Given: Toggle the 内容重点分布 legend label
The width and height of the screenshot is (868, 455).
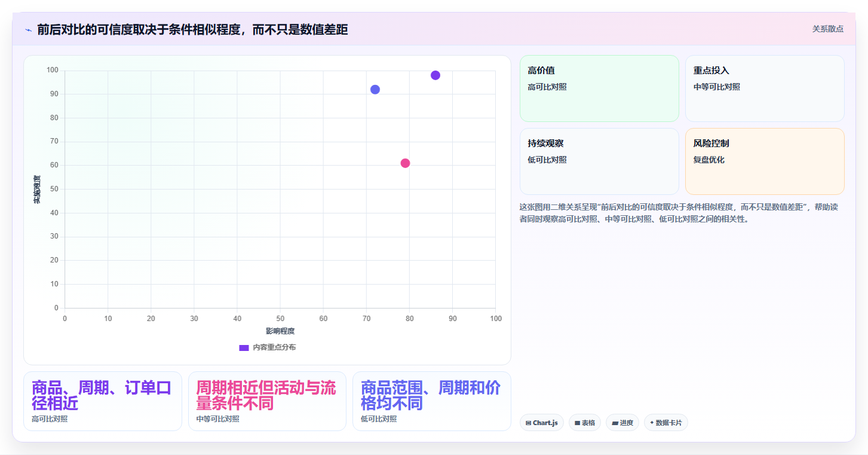Looking at the screenshot, I should pos(274,347).
